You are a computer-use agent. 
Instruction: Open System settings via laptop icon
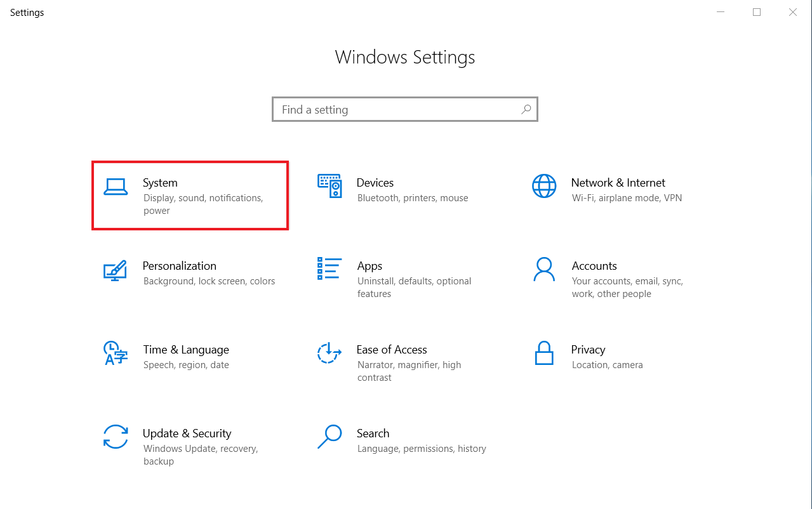coord(116,187)
